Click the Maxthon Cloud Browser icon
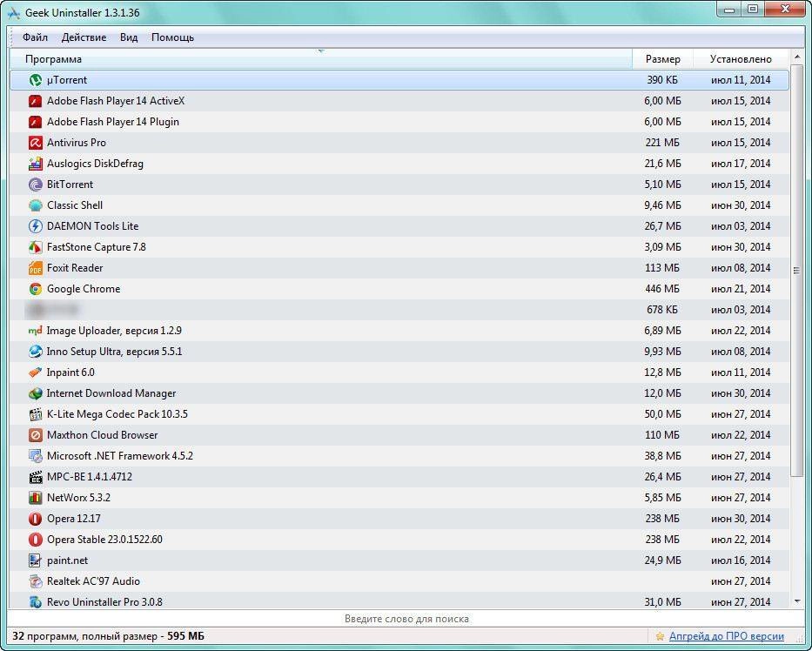 (35, 435)
